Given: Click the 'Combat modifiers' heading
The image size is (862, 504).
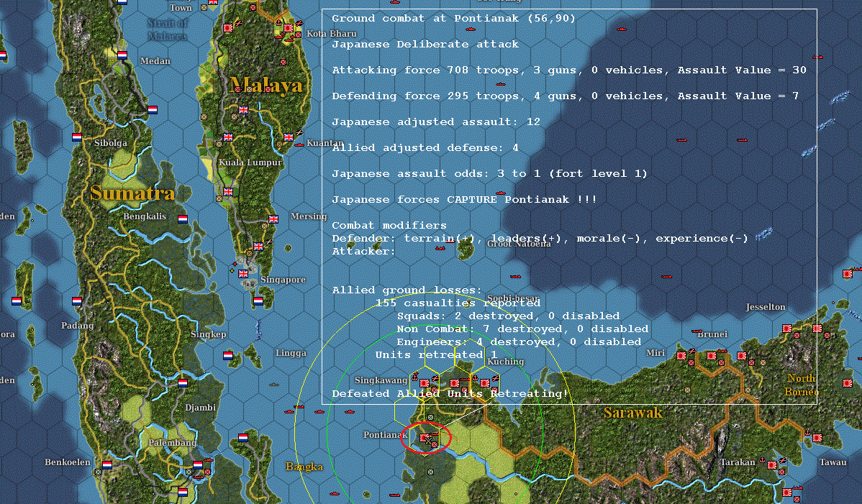Looking at the screenshot, I should (x=389, y=225).
